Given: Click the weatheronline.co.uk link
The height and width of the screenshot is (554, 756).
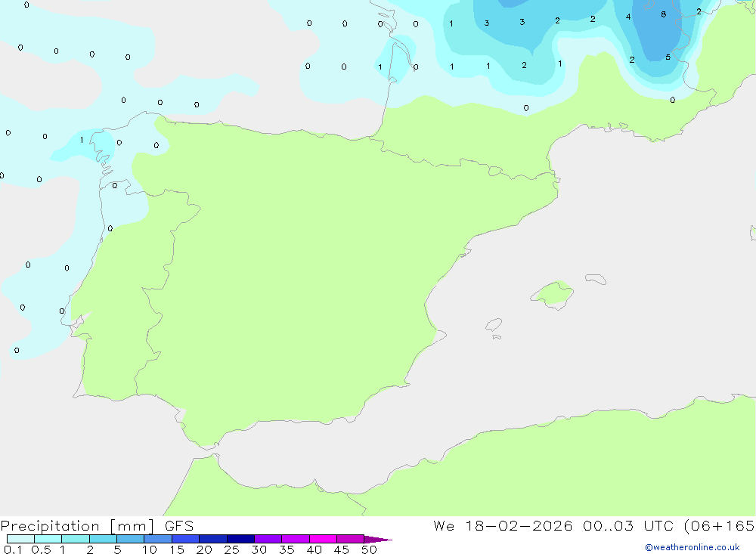Looking at the screenshot, I should click(692, 547).
